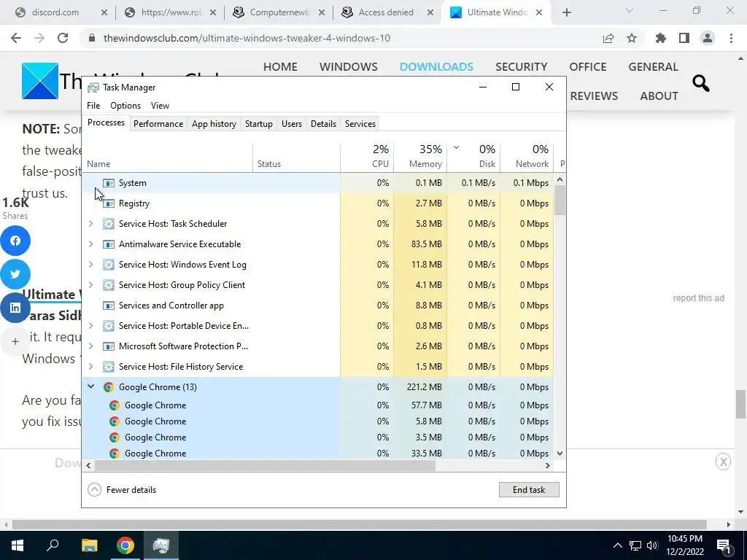Viewport: 747px width, 560px height.
Task: Expand Service Host: Portable Device En... row
Action: tap(91, 326)
